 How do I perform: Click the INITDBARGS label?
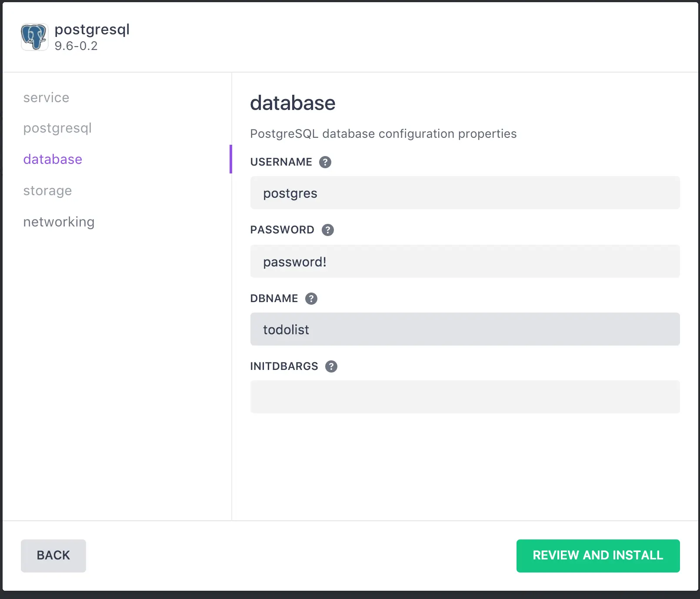[x=284, y=366]
